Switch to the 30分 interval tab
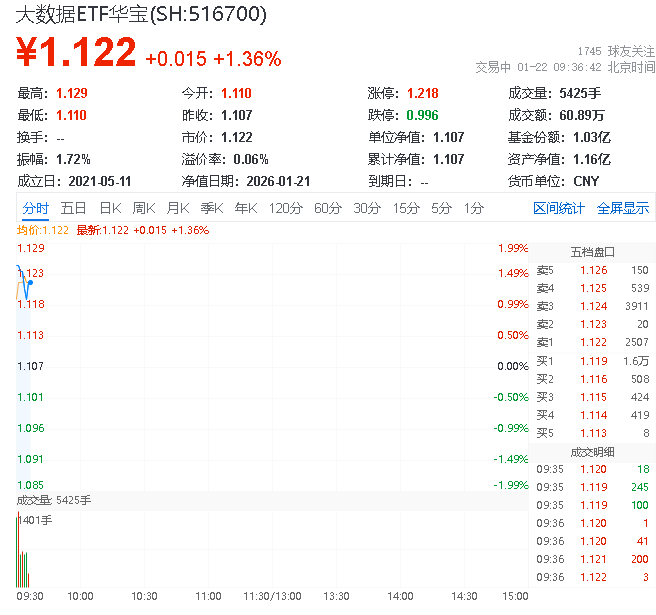The image size is (656, 615). (x=366, y=208)
